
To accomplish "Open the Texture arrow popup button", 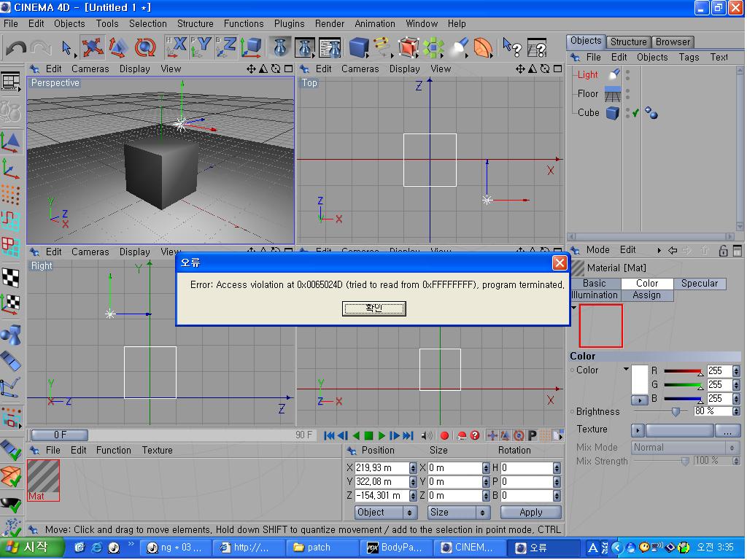I will click(x=638, y=431).
